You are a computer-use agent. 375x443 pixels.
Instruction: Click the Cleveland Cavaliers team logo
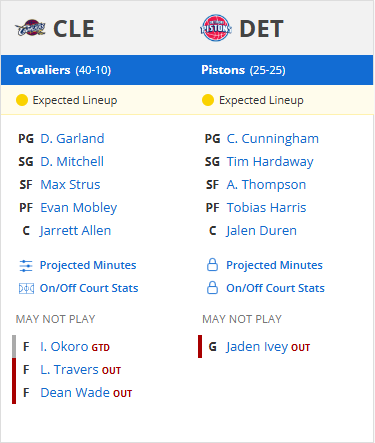click(30, 28)
